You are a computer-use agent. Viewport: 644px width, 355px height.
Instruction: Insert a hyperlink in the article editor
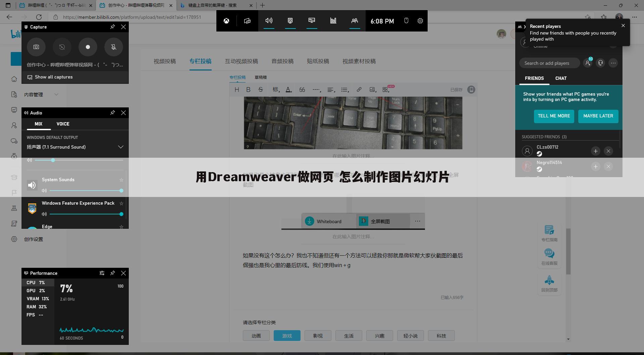(359, 90)
